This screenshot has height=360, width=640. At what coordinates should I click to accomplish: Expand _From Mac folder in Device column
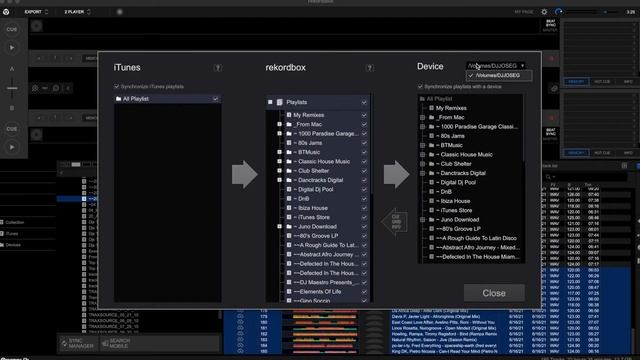(422, 117)
